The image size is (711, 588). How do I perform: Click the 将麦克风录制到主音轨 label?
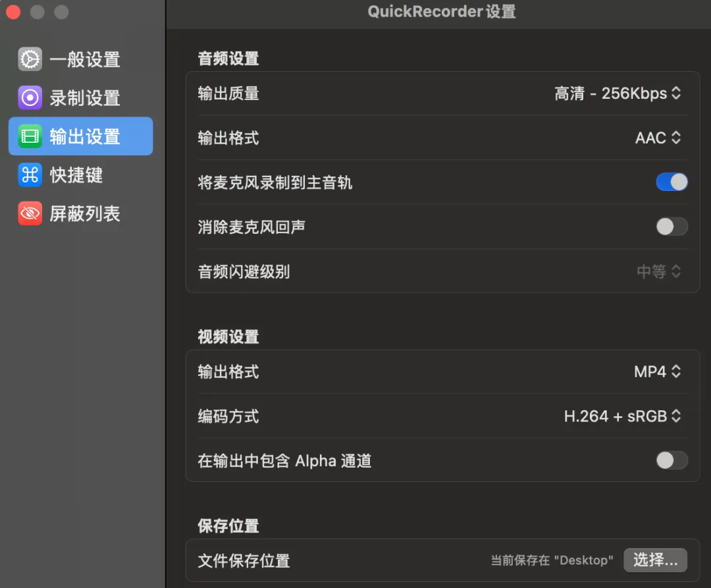(x=275, y=182)
